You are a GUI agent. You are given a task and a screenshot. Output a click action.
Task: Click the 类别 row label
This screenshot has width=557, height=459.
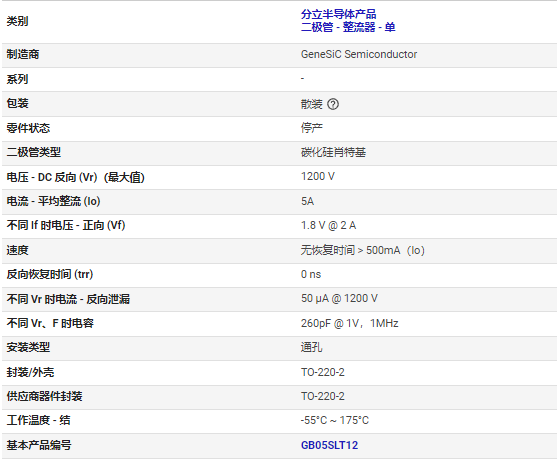(x=17, y=21)
